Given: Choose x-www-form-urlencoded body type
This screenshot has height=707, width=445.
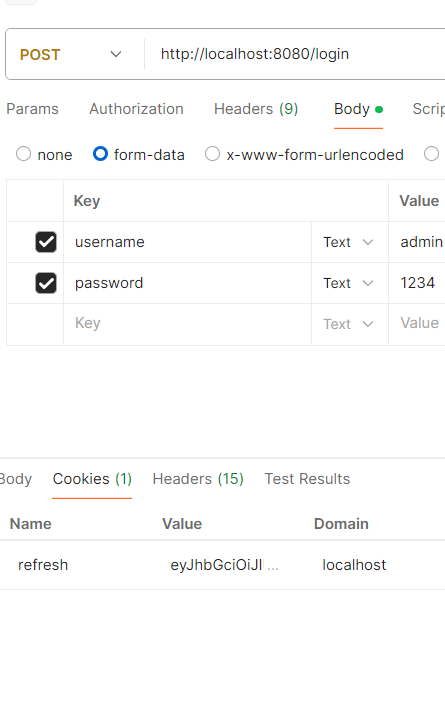Looking at the screenshot, I should point(212,154).
